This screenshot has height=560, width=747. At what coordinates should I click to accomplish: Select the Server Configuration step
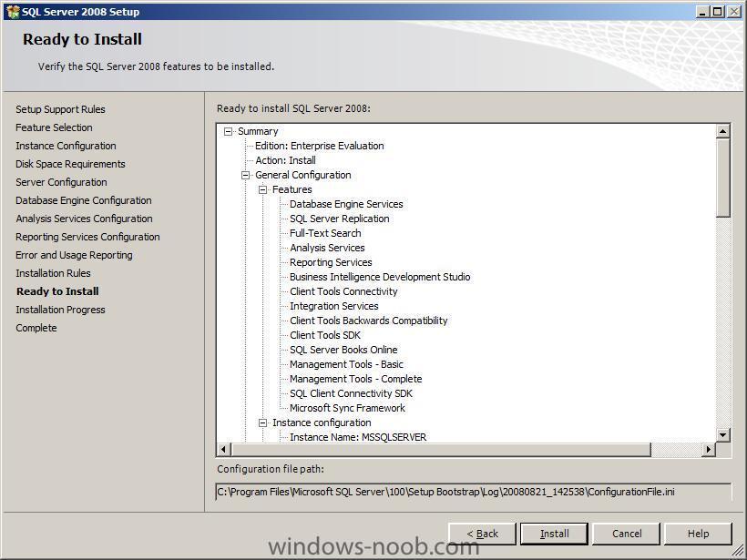(61, 182)
